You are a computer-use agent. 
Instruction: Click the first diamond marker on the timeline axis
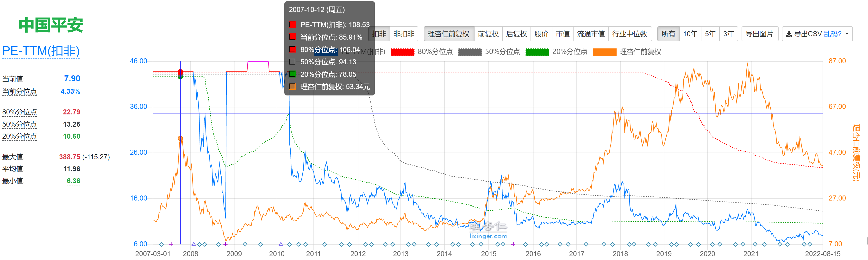(161, 244)
